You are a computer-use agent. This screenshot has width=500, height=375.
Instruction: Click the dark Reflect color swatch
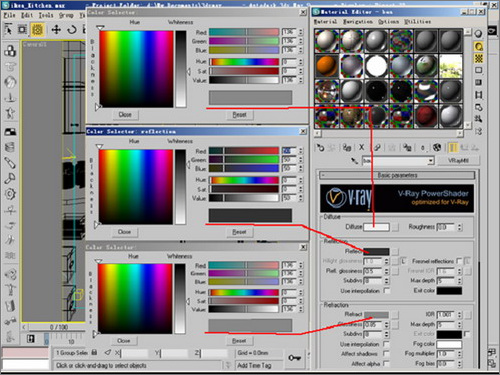point(376,251)
